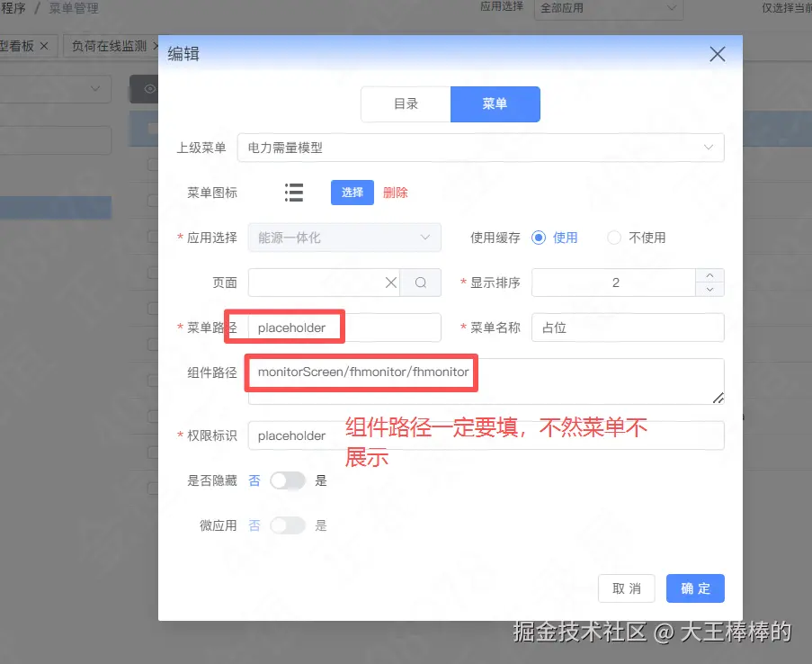Viewport: 812px width, 664px height.
Task: Open the 全部应用 dropdown at the top
Action: click(x=608, y=10)
